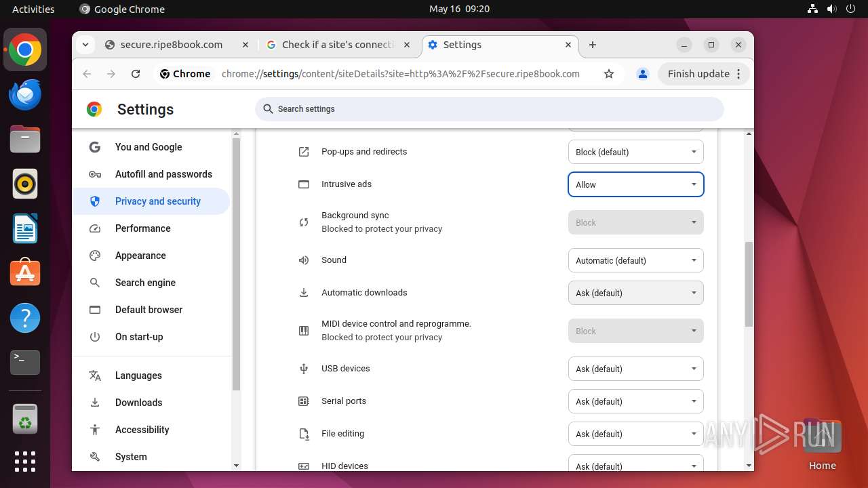Open the Help question-mark app
Image resolution: width=868 pixels, height=488 pixels.
coord(25,318)
